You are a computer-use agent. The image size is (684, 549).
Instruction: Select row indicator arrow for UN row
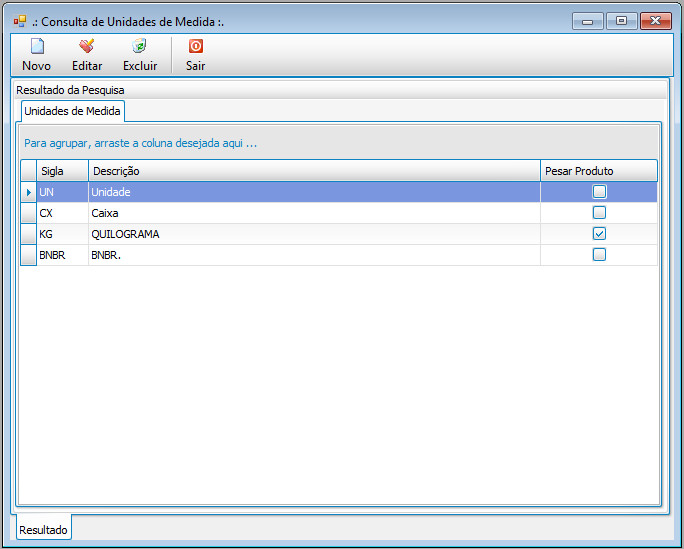click(29, 192)
